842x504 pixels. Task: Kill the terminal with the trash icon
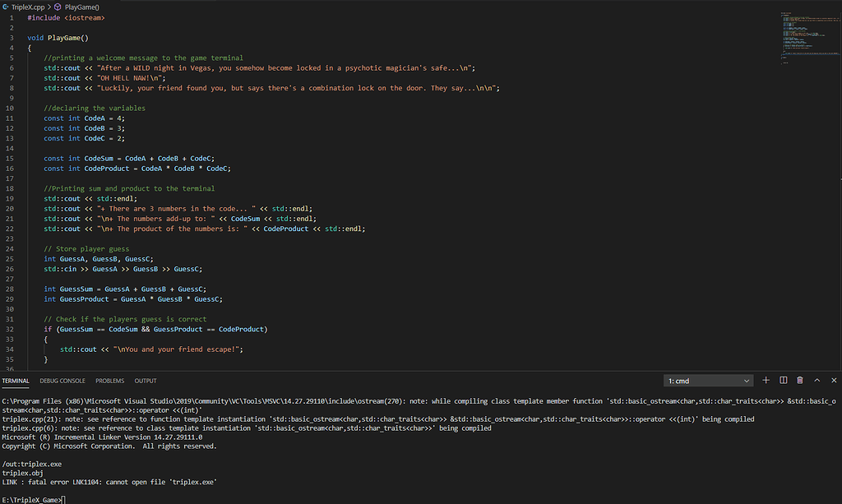click(799, 381)
